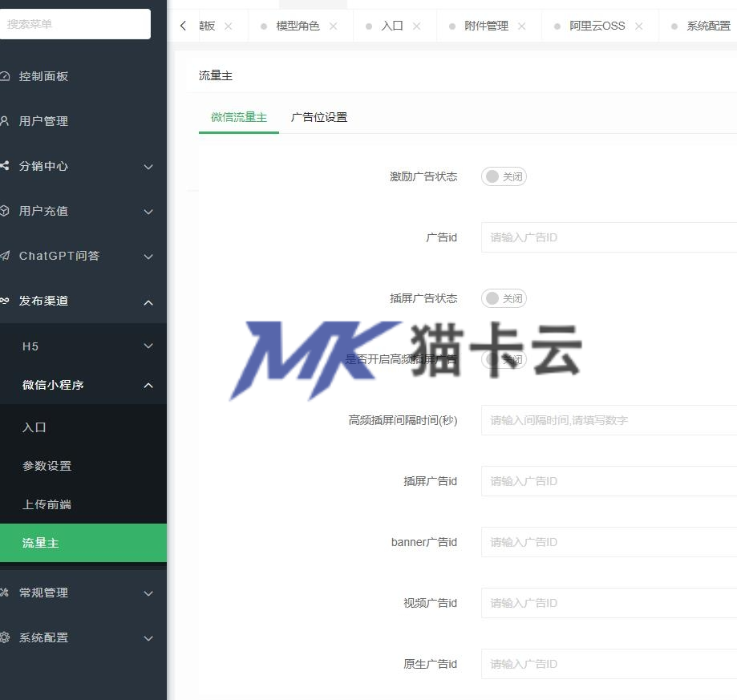Open 控制面板 in the sidebar

[x=83, y=76]
